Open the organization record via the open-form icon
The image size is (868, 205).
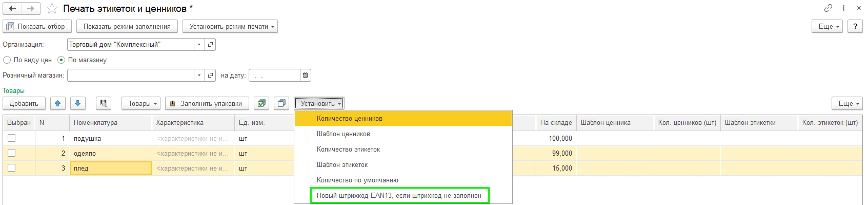[211, 45]
